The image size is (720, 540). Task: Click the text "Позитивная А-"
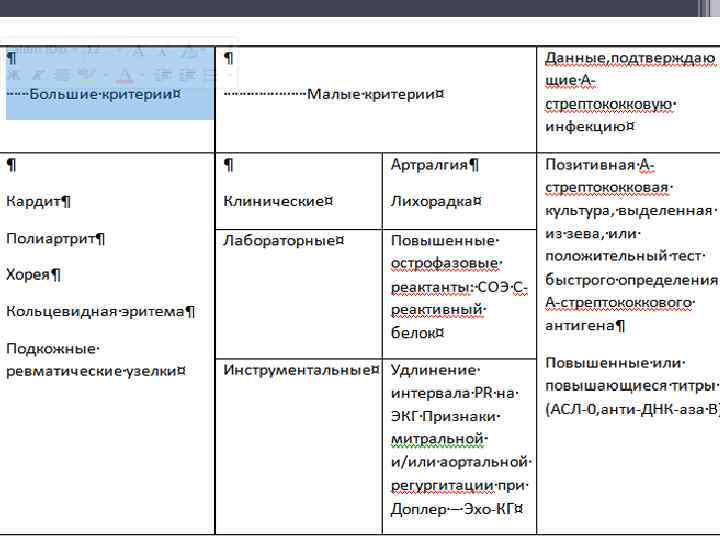pyautogui.click(x=600, y=165)
